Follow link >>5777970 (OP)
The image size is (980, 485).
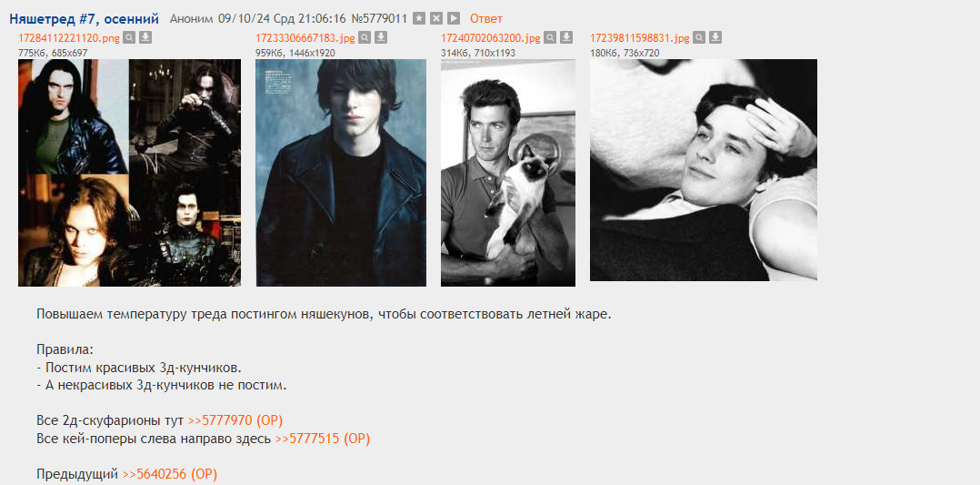(x=237, y=419)
